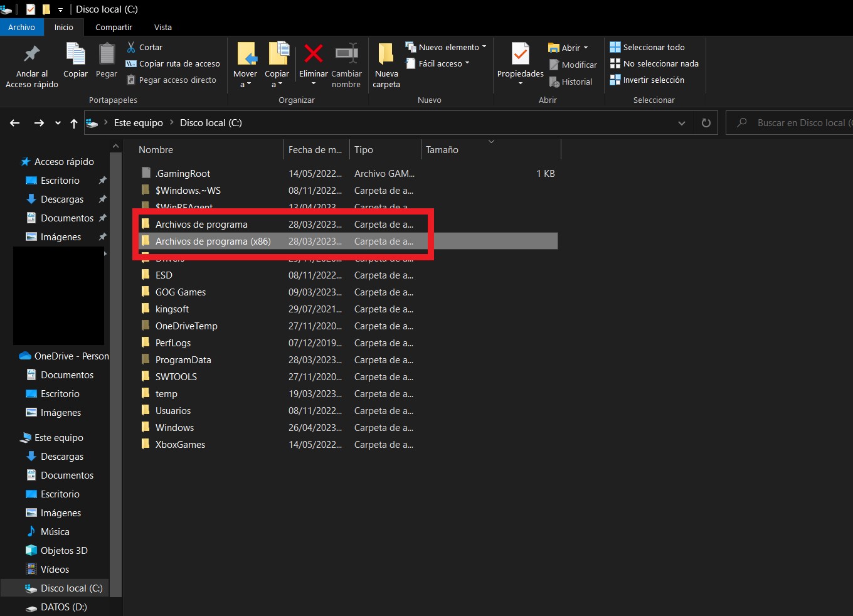Open the Copiar a menu

click(x=277, y=66)
